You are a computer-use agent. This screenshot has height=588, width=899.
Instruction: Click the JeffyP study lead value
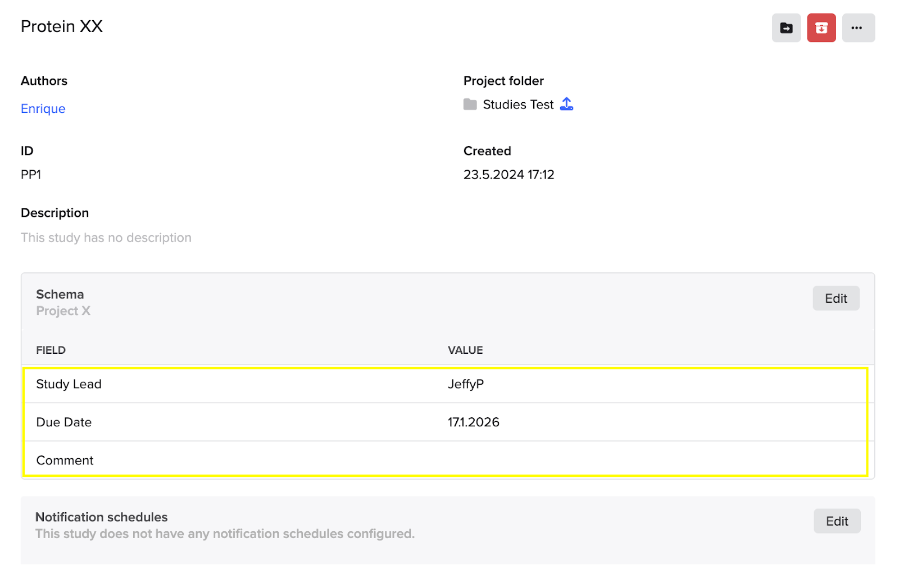click(466, 385)
